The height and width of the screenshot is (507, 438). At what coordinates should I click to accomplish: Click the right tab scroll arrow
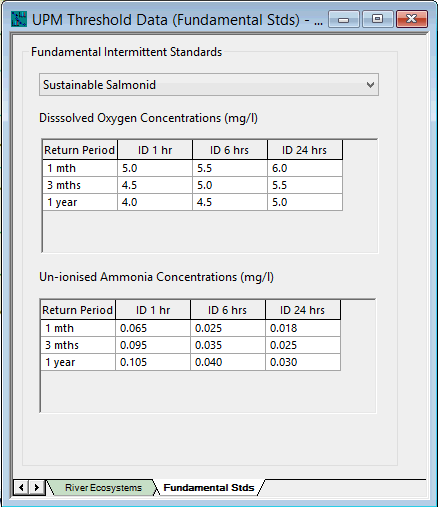37,487
